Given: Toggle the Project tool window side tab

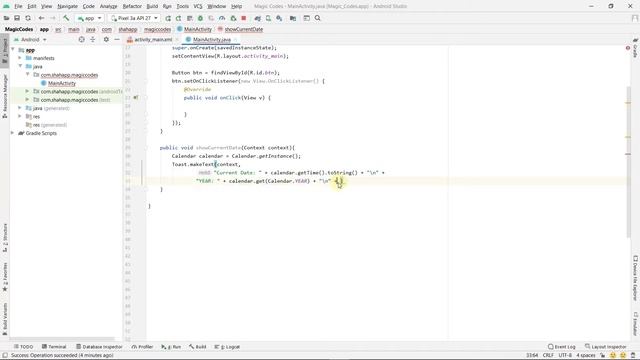Looking at the screenshot, I should (5, 50).
